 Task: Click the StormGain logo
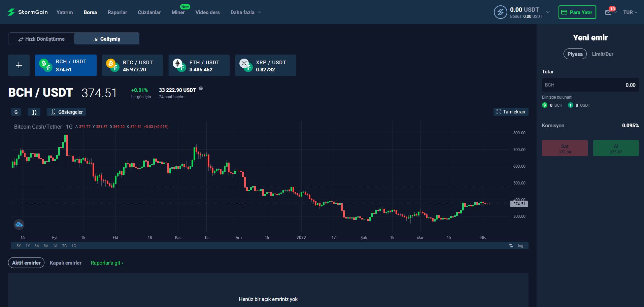tap(28, 12)
